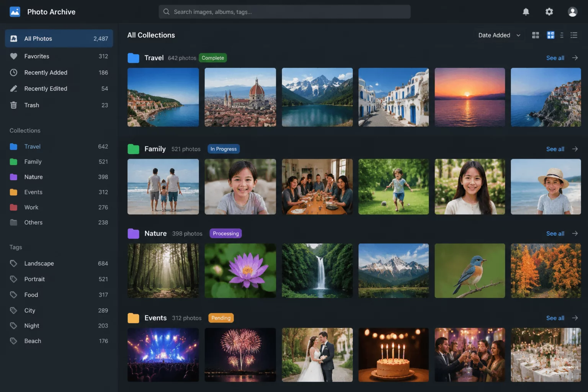Click the In Progress status badge
The height and width of the screenshot is (392, 588).
point(224,149)
